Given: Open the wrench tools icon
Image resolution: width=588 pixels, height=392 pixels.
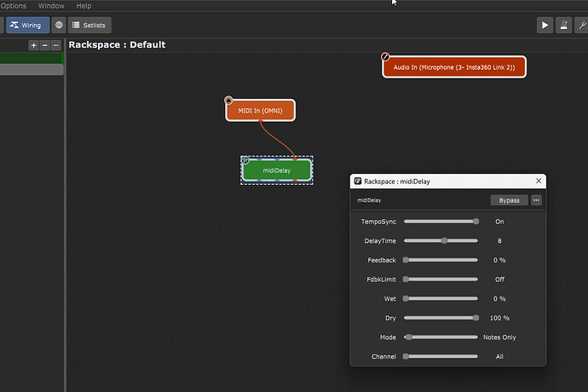Looking at the screenshot, I should pos(583,26).
